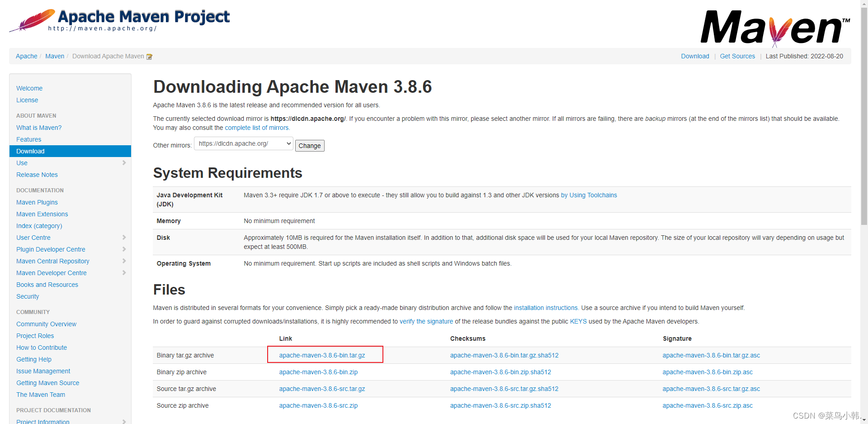Open Community Overview in the sidebar
This screenshot has width=868, height=424.
(x=46, y=324)
